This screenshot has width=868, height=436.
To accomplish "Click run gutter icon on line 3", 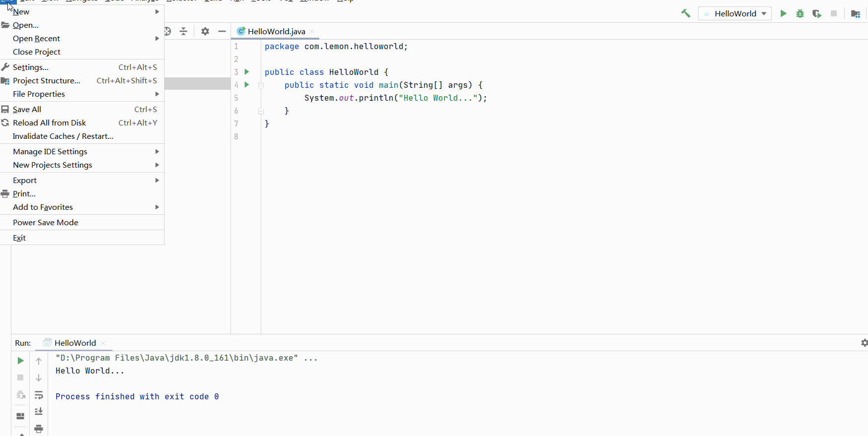I will click(x=247, y=72).
